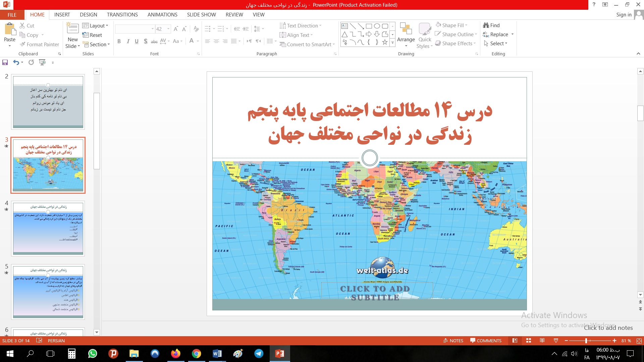Image resolution: width=644 pixels, height=362 pixels.
Task: Expand the Layout dropdown
Action: [x=95, y=25]
